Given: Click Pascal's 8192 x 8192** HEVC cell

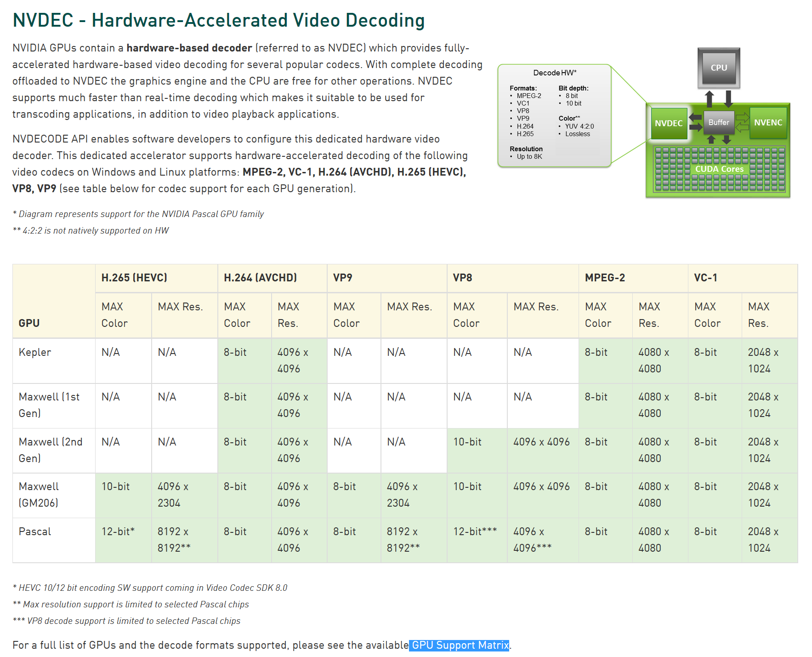Looking at the screenshot, I should coord(184,540).
